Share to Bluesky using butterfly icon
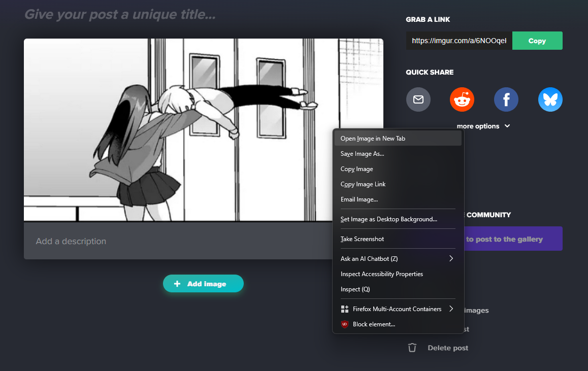The width and height of the screenshot is (588, 371). tap(550, 99)
